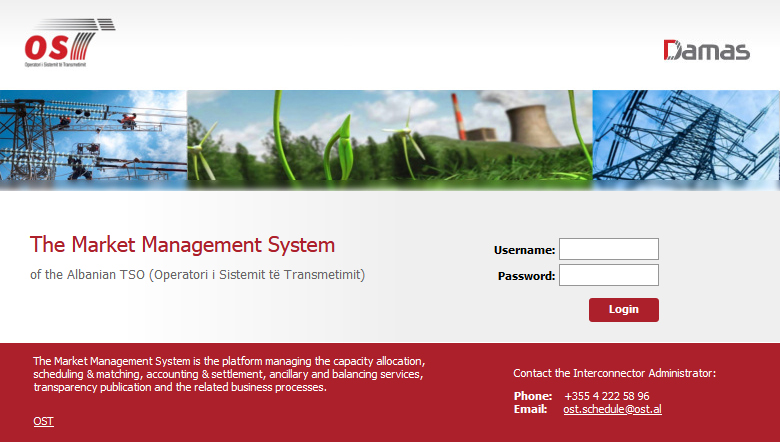Click the Username label
780x442 pixels.
click(x=524, y=250)
